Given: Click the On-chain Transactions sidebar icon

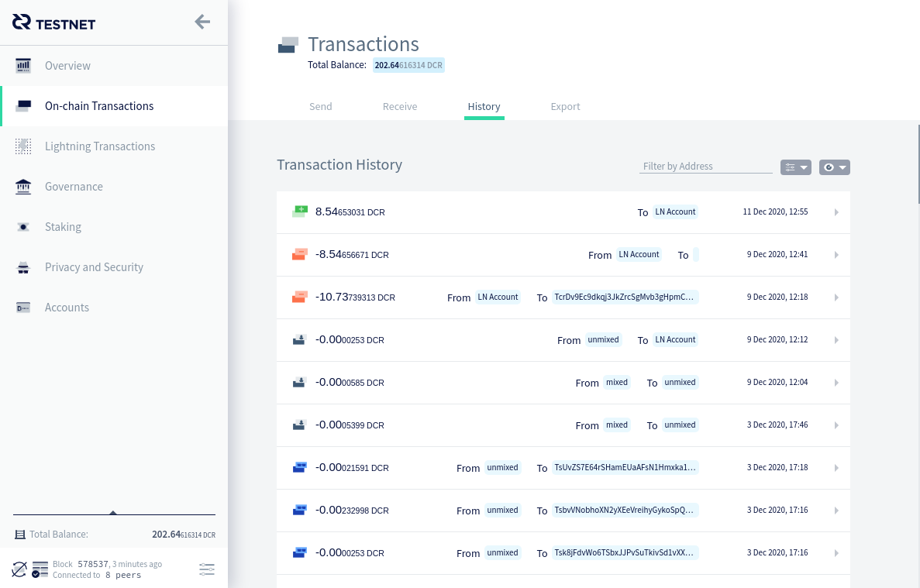Looking at the screenshot, I should (23, 106).
